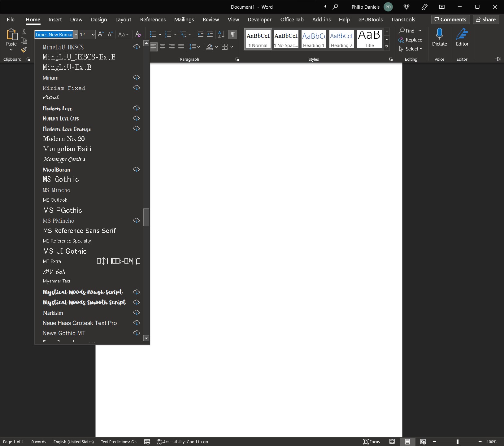Select MS Reference Sans Serif font
504x446 pixels.
pyautogui.click(x=79, y=231)
